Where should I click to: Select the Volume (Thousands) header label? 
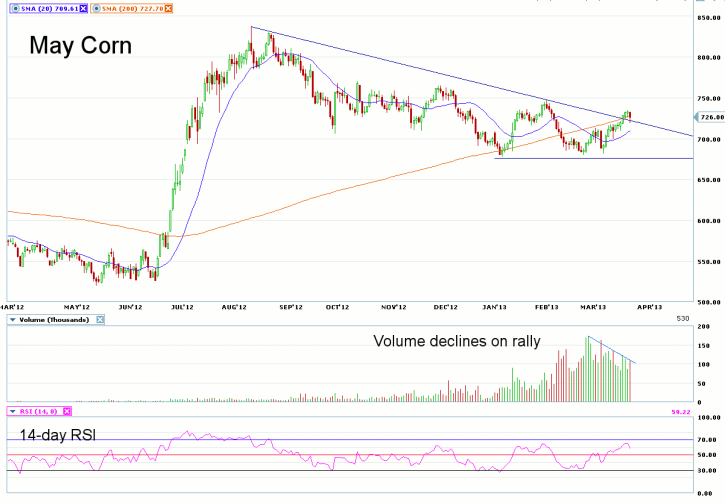pos(54,319)
